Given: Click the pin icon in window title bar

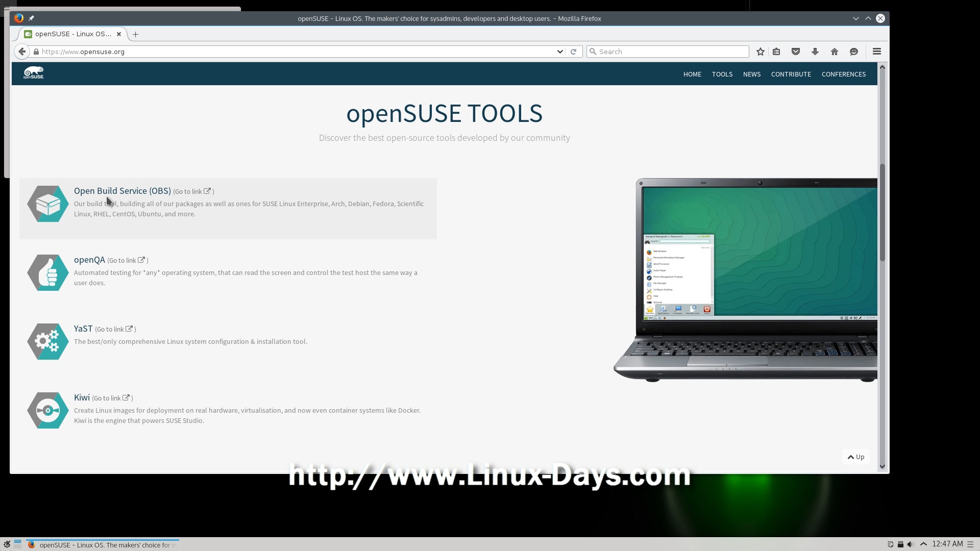Looking at the screenshot, I should 31,18.
